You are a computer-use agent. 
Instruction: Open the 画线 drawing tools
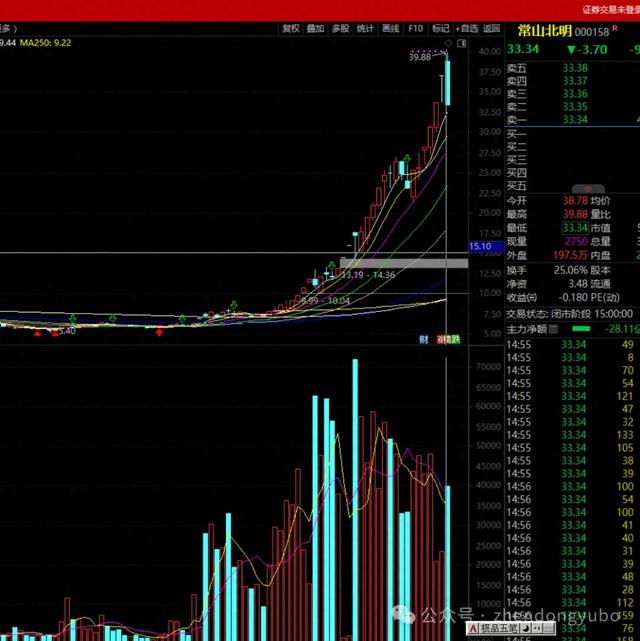[x=391, y=29]
